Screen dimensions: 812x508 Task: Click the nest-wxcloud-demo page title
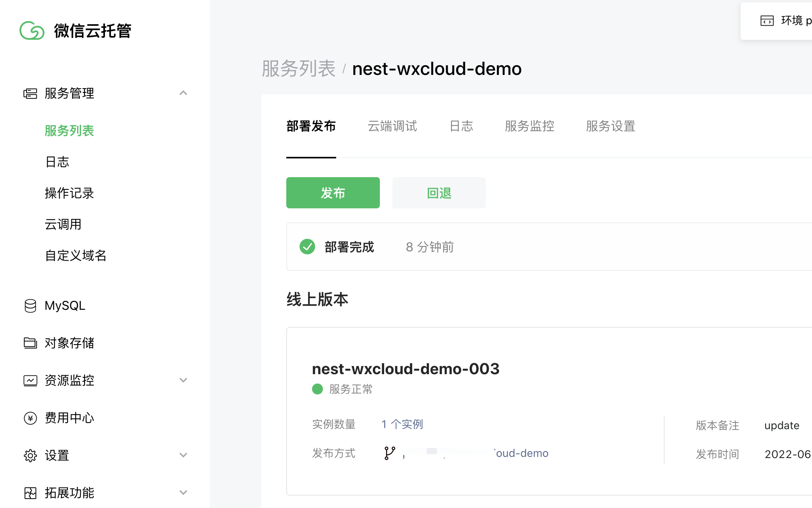coord(437,69)
